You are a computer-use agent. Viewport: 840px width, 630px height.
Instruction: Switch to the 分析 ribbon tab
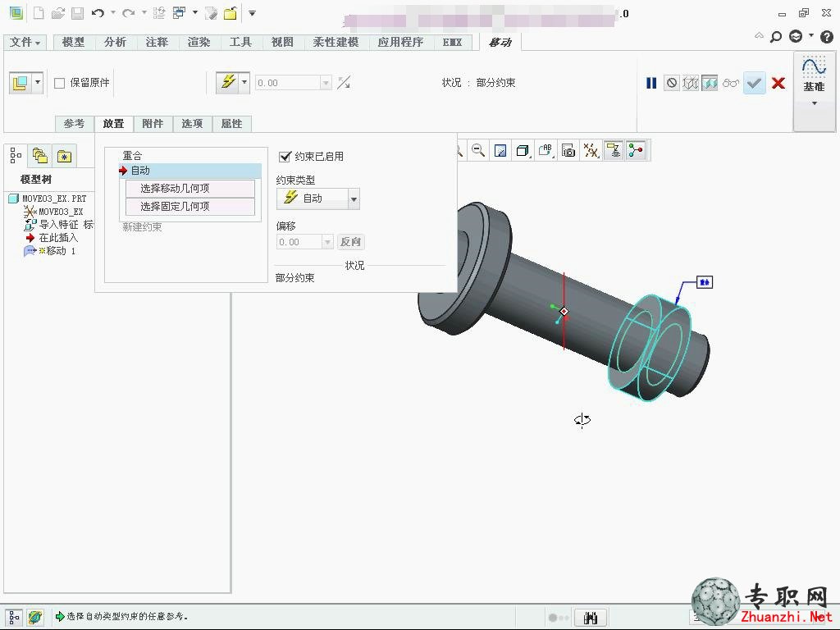115,42
